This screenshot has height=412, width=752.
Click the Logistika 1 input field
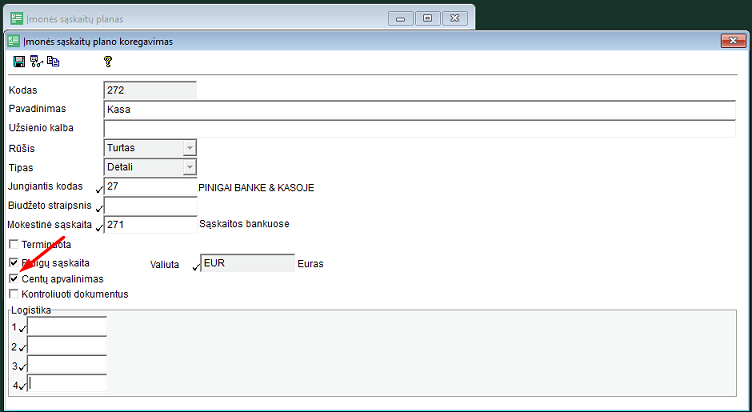tap(67, 326)
